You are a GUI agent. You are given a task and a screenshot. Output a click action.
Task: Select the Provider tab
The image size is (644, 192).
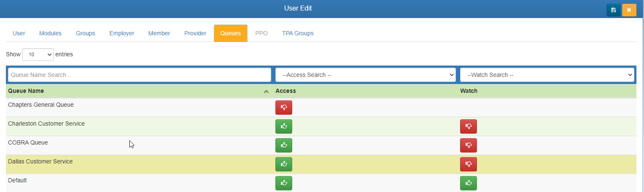[x=195, y=33]
